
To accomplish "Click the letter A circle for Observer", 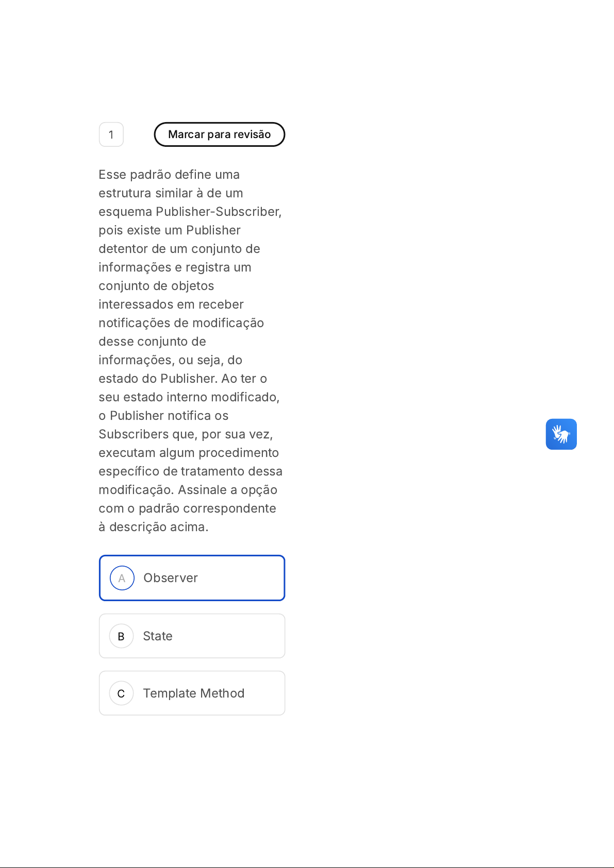I will [122, 578].
